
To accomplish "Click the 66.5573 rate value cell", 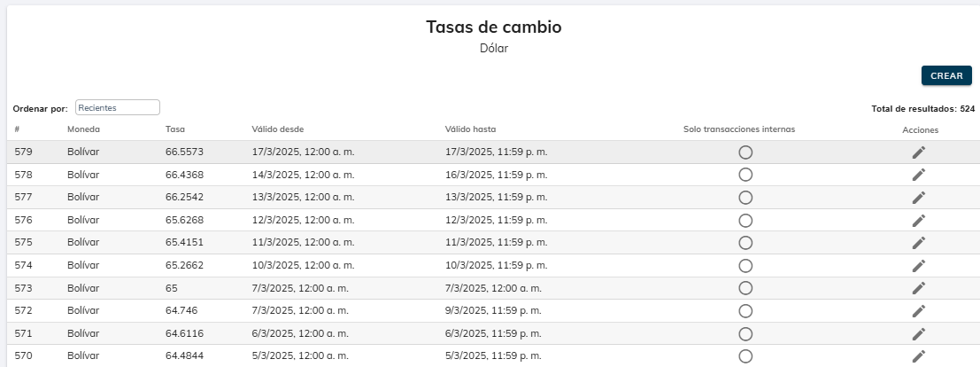I will click(184, 152).
